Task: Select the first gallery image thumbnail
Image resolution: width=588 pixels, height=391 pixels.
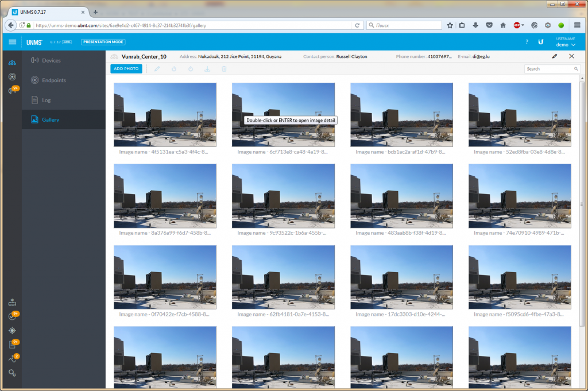Action: pos(165,115)
